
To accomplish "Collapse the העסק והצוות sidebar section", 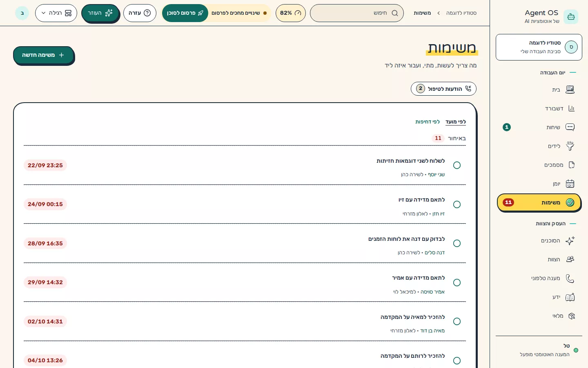I will (x=556, y=224).
